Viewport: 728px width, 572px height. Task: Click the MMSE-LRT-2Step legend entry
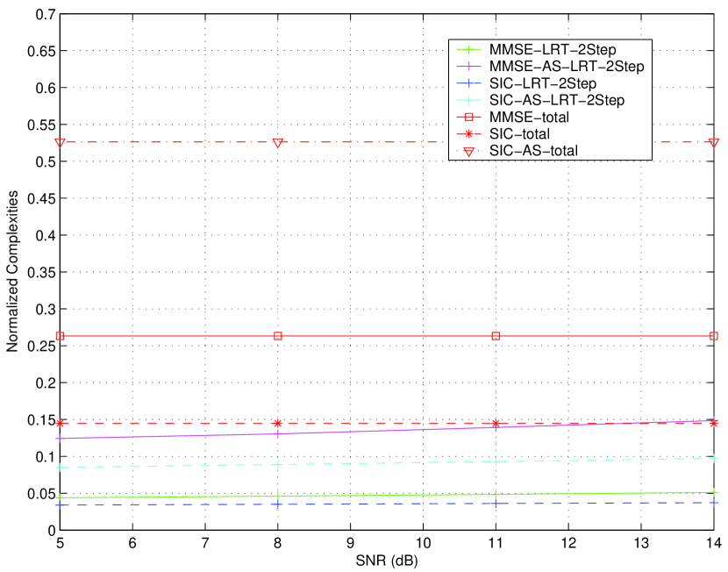tap(536, 50)
